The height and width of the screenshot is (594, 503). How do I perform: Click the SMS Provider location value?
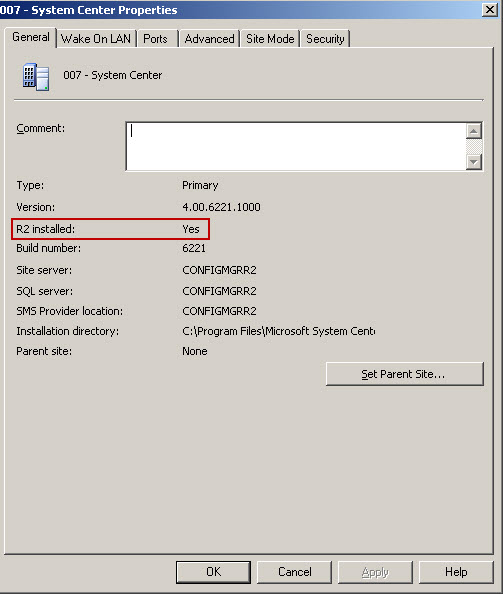(219, 311)
